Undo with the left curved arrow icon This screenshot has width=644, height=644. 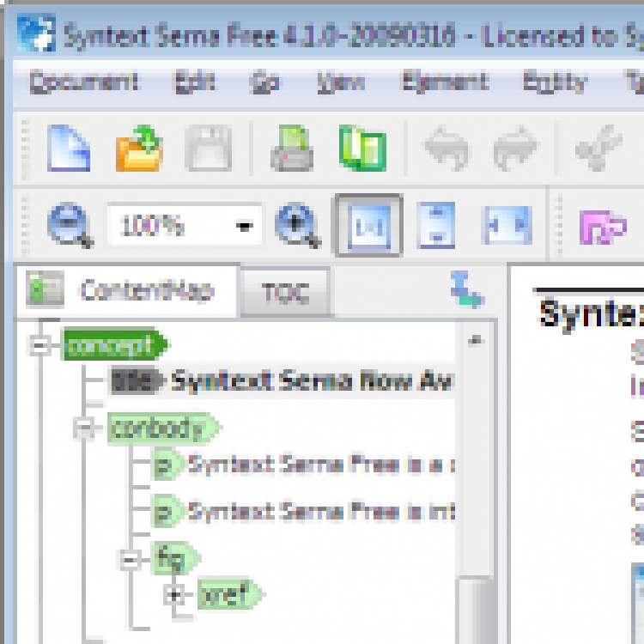(x=447, y=149)
